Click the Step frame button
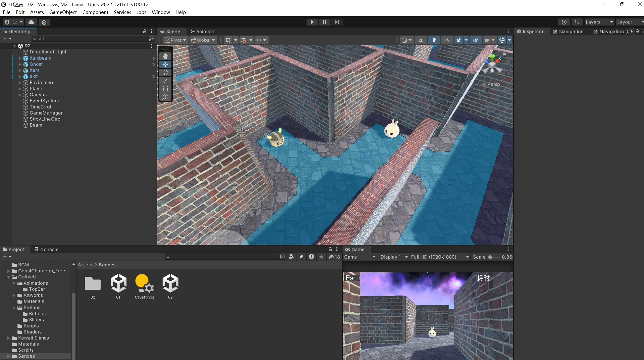Screen dimensions: 644x360 coord(337,22)
